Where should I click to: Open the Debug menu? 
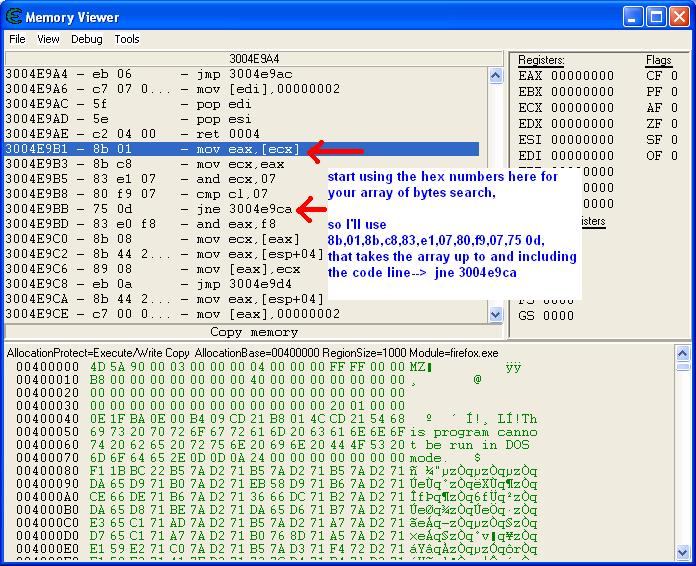86,39
